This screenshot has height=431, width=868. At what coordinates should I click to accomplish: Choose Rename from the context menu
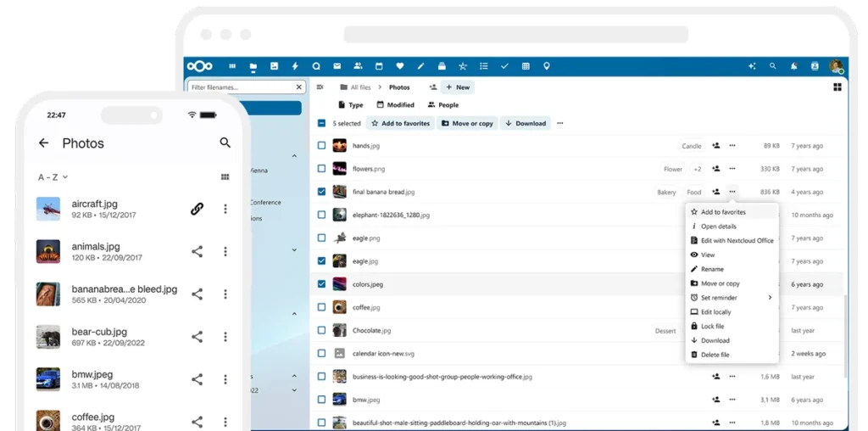click(x=712, y=269)
